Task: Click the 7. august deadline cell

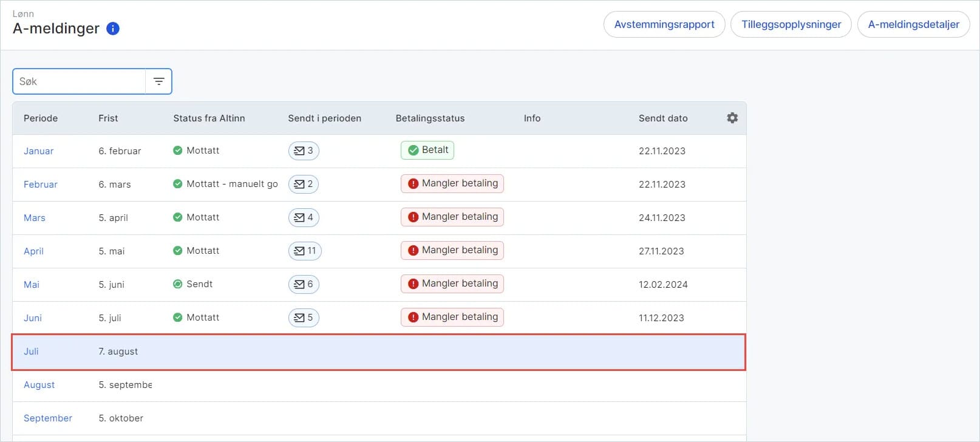Action: [118, 352]
